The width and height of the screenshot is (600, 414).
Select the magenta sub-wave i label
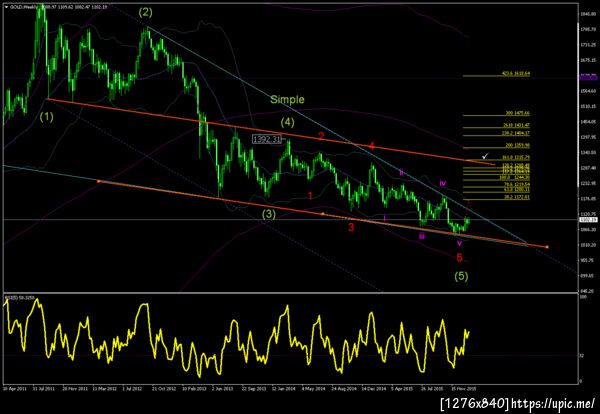coord(385,217)
